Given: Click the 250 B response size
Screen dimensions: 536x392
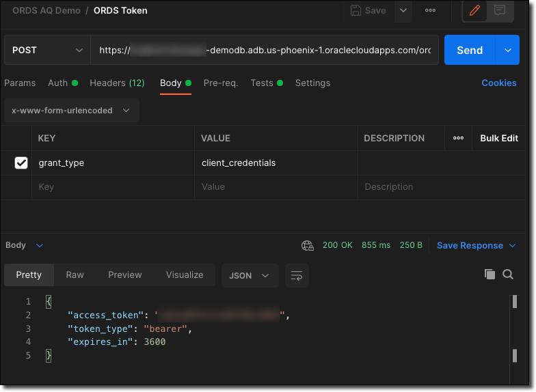Looking at the screenshot, I should 411,245.
